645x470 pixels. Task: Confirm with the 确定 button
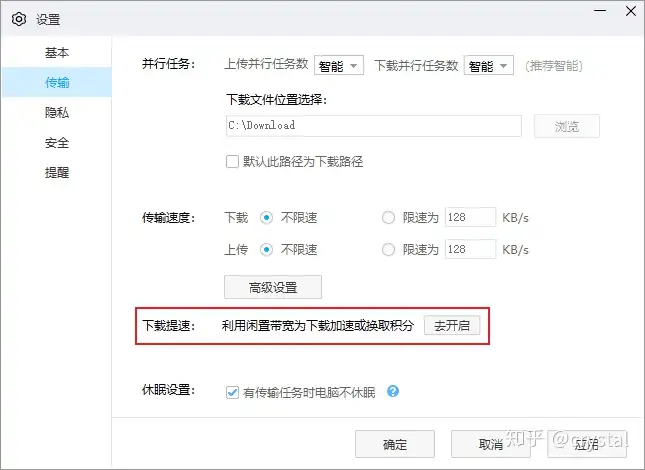pyautogui.click(x=395, y=444)
